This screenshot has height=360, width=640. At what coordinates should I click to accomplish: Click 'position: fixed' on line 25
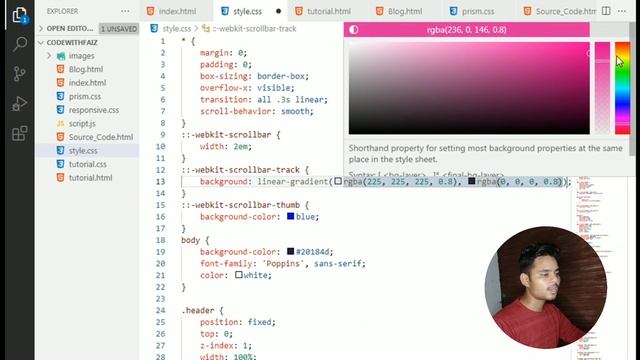[238, 322]
